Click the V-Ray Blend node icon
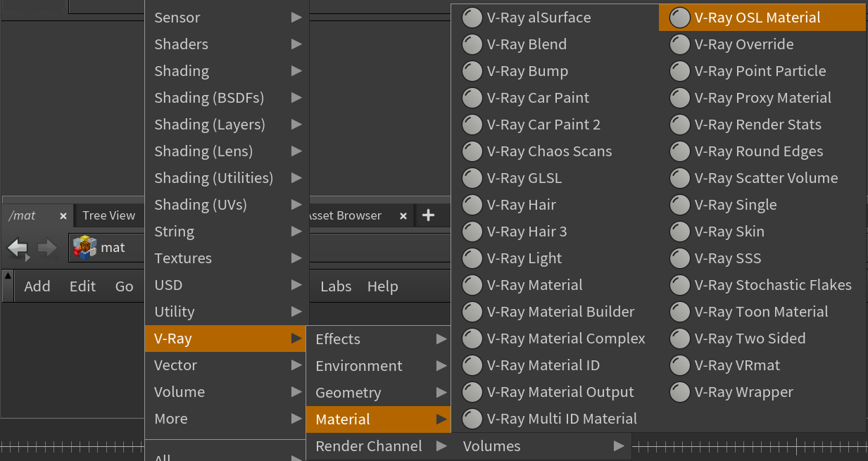The height and width of the screenshot is (461, 868). point(472,44)
